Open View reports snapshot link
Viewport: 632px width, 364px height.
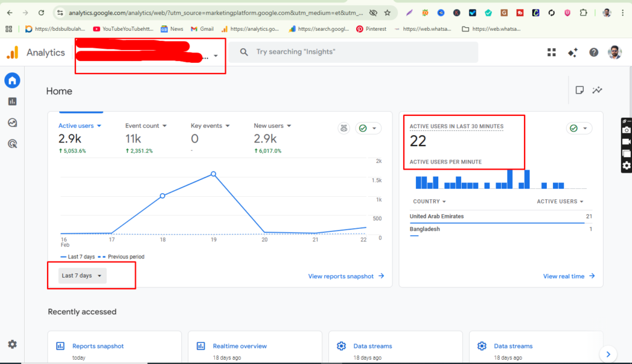click(341, 276)
